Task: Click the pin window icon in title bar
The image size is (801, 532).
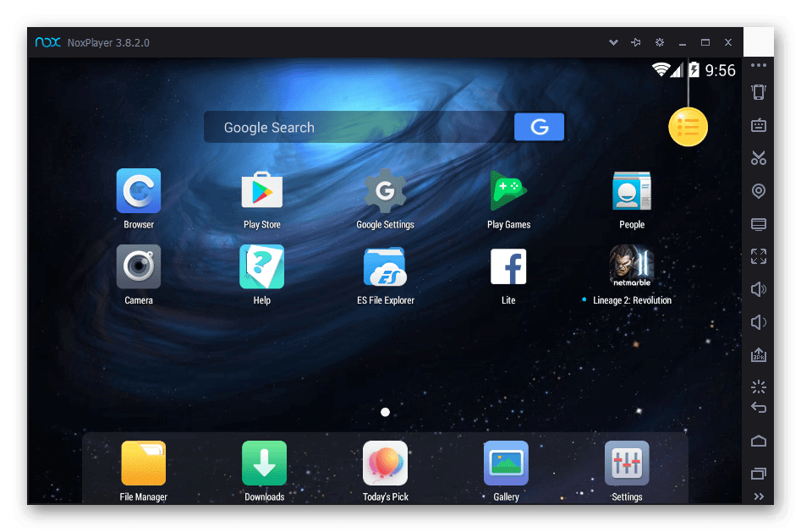Action: 636,42
